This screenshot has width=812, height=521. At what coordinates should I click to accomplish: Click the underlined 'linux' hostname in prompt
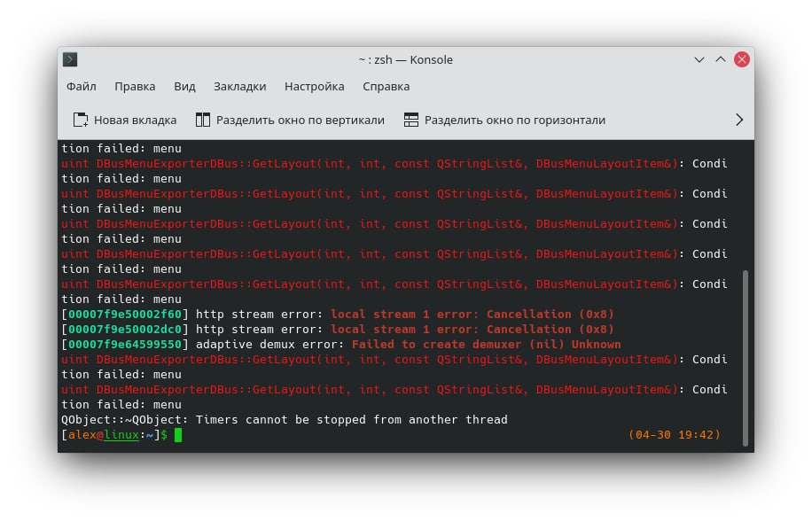(x=121, y=434)
